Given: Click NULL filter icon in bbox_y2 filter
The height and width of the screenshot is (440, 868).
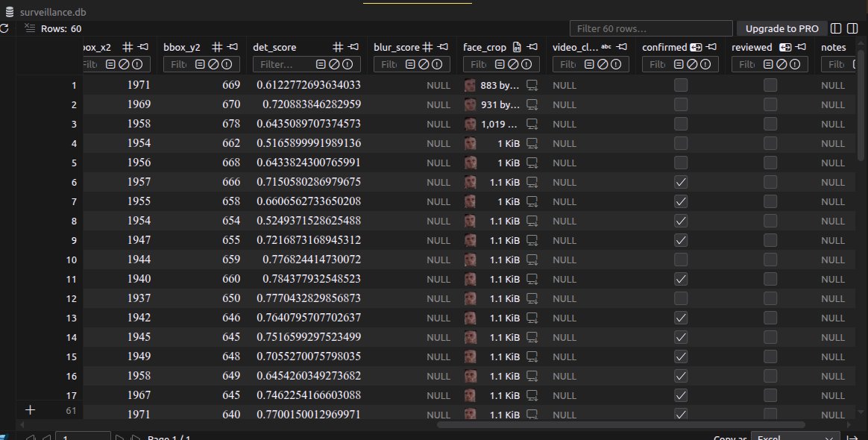Looking at the screenshot, I should (214, 64).
